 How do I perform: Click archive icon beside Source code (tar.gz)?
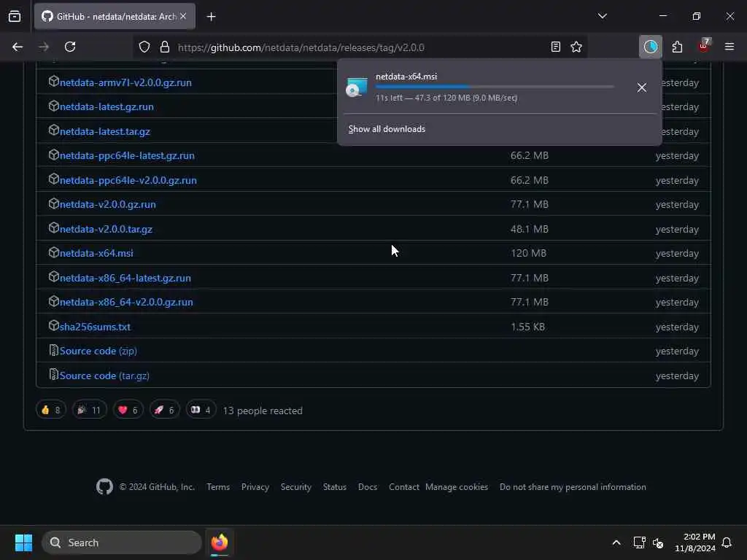[53, 375]
